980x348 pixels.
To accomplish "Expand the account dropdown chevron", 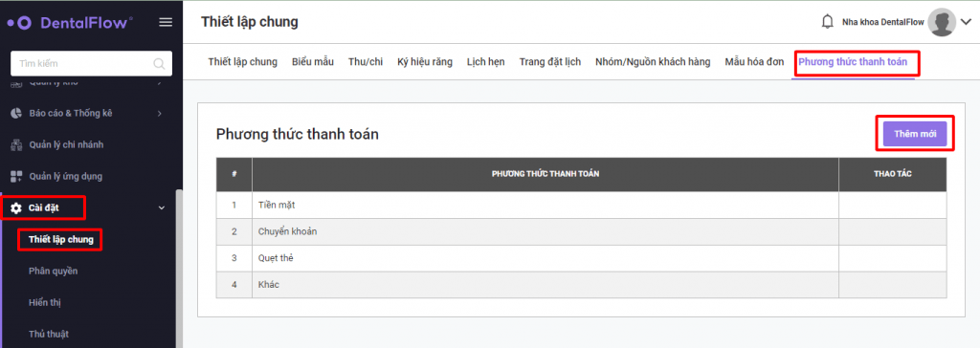I will click(x=967, y=23).
